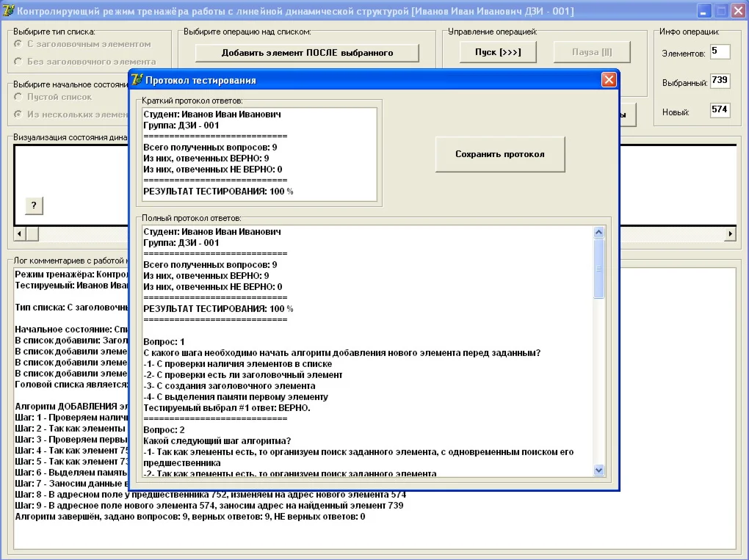Select the С заголовочным элементом radio option
The width and height of the screenshot is (749, 560).
pyautogui.click(x=18, y=45)
